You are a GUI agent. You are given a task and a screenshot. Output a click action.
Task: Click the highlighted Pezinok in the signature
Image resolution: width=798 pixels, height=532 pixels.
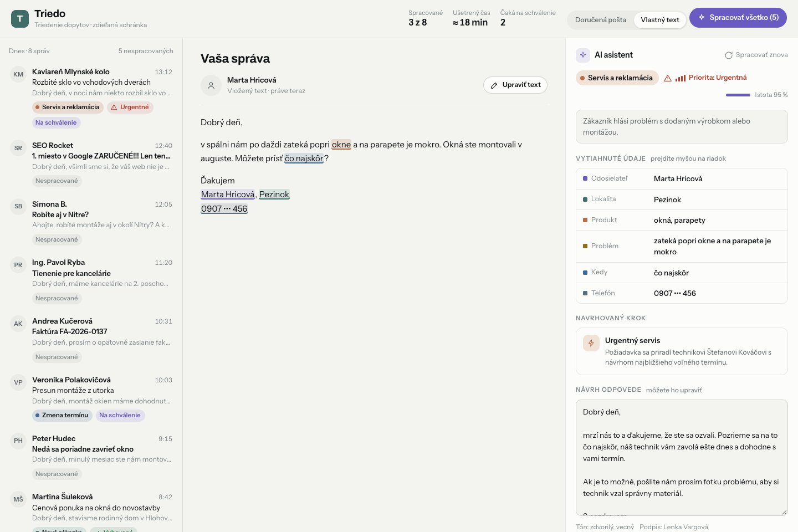click(274, 195)
